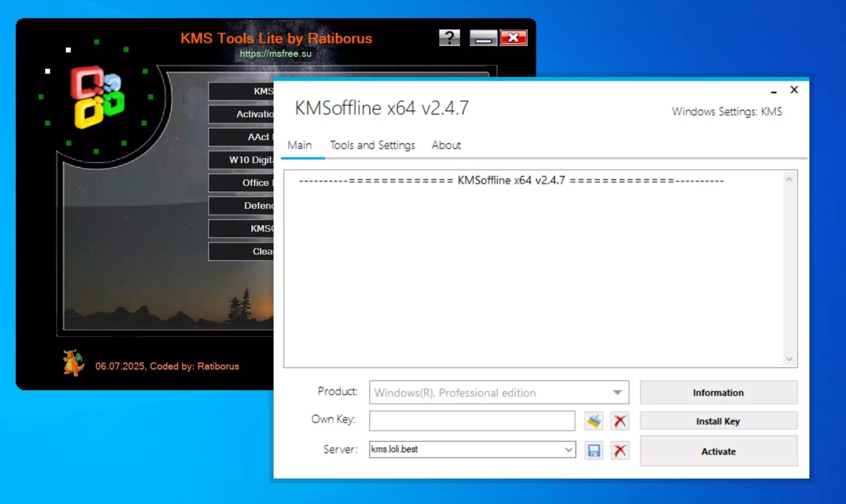Image resolution: width=846 pixels, height=504 pixels.
Task: Minimize the KMSoffline window
Action: (774, 90)
